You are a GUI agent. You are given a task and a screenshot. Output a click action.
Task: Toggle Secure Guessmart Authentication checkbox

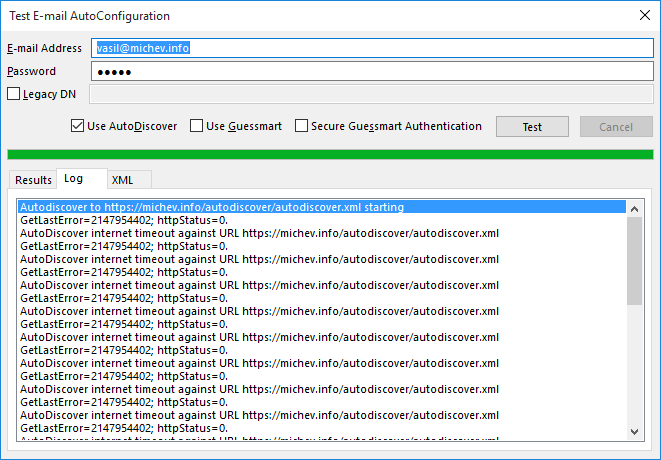[302, 127]
